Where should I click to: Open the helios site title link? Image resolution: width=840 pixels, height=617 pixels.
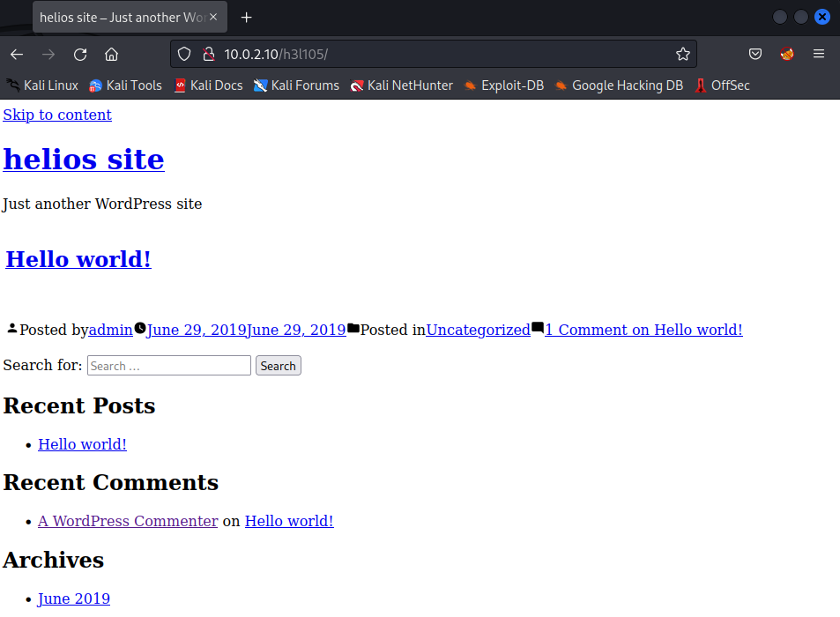coord(84,160)
